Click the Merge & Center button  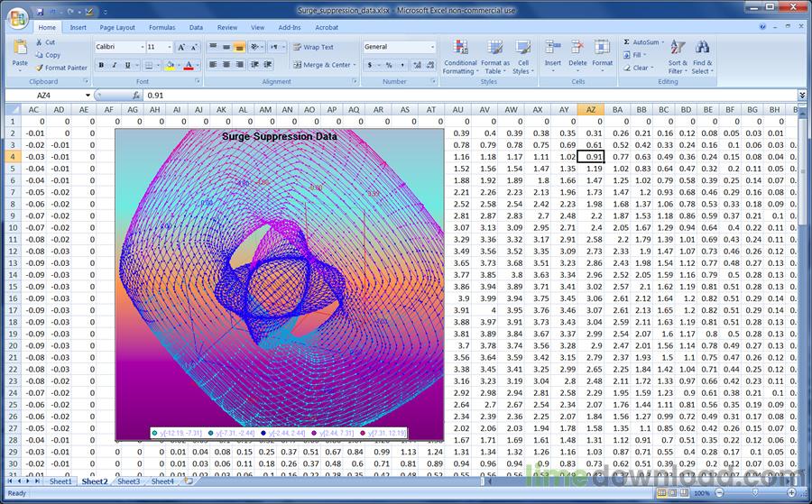[325, 65]
